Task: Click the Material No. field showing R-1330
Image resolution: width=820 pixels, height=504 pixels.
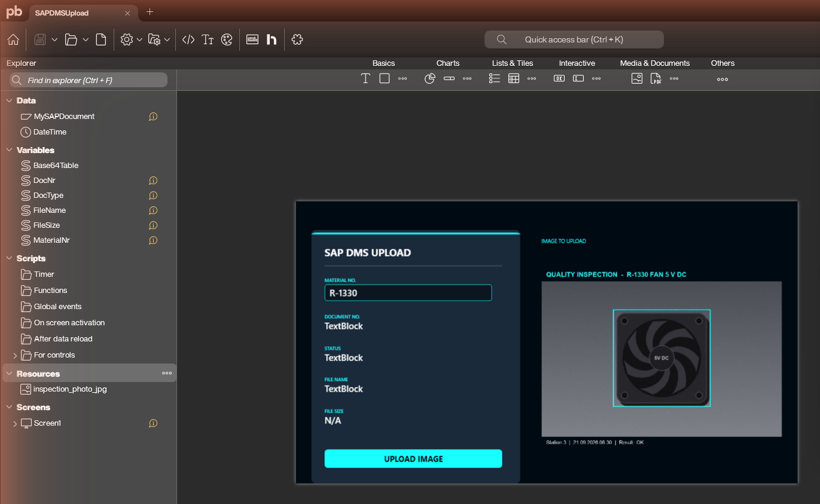Action: (408, 293)
